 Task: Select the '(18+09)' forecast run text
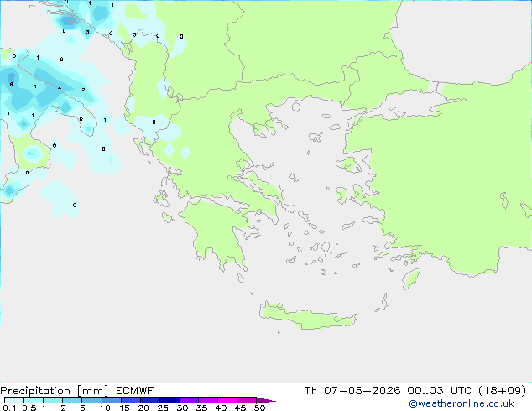tap(502, 391)
